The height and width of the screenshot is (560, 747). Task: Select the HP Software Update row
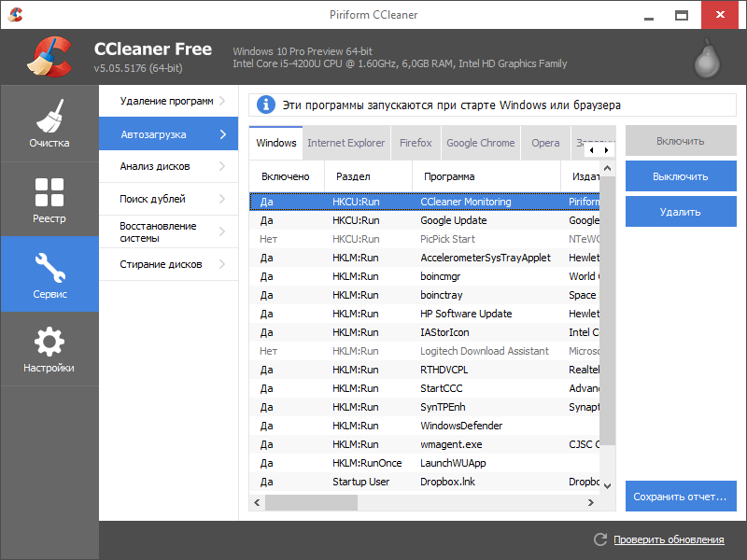click(425, 314)
